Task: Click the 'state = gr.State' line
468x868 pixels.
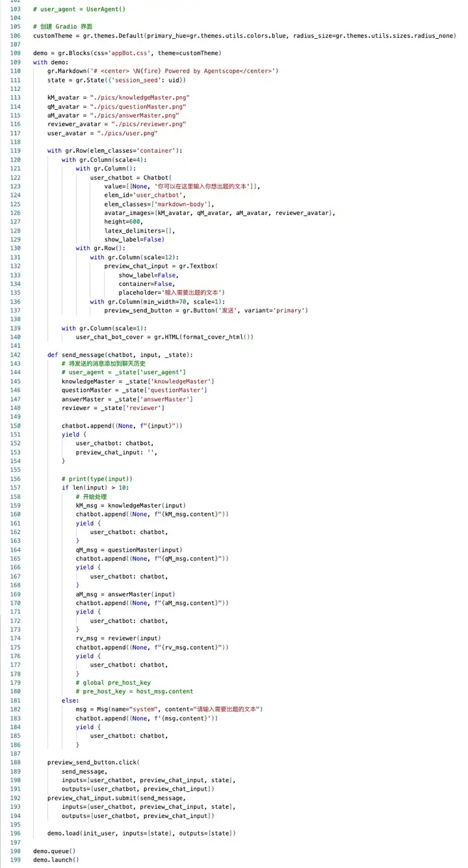Action: pos(116,80)
